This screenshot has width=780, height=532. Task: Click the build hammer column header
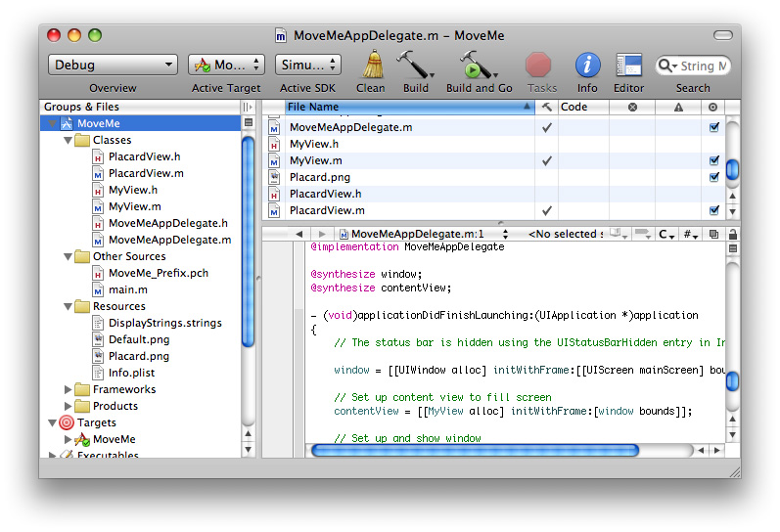coord(547,107)
